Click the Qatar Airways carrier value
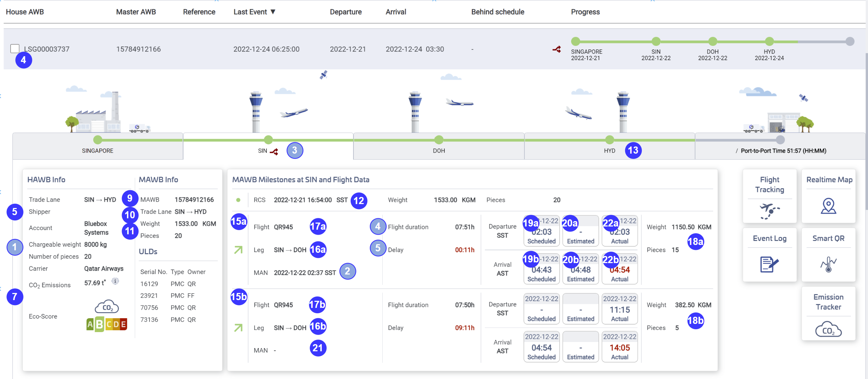 pos(103,268)
